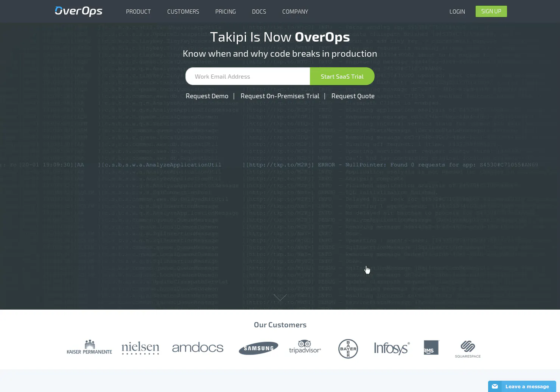Viewport: 560px width, 392px height.
Task: Click the OverOps logo
Action: point(79,11)
